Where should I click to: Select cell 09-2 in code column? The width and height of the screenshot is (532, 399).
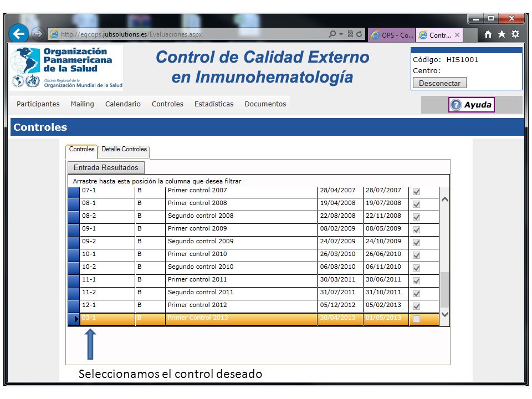point(107,242)
